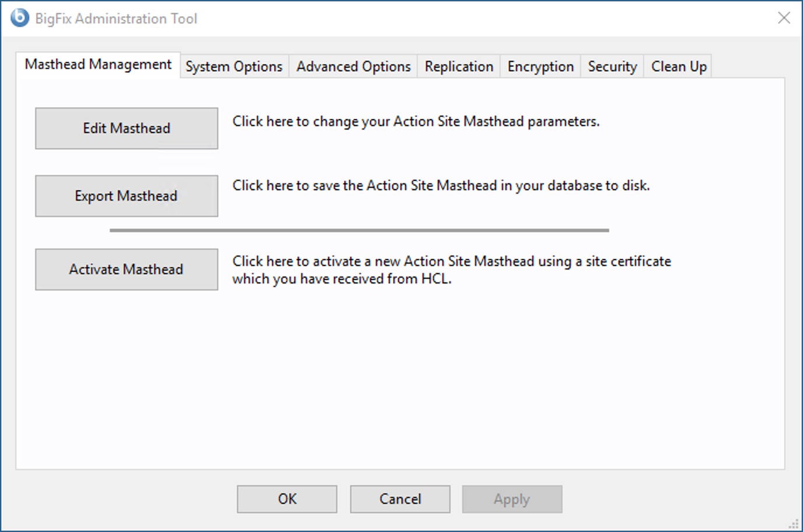
Task: Click the BigFix logo icon in title bar
Action: point(19,18)
